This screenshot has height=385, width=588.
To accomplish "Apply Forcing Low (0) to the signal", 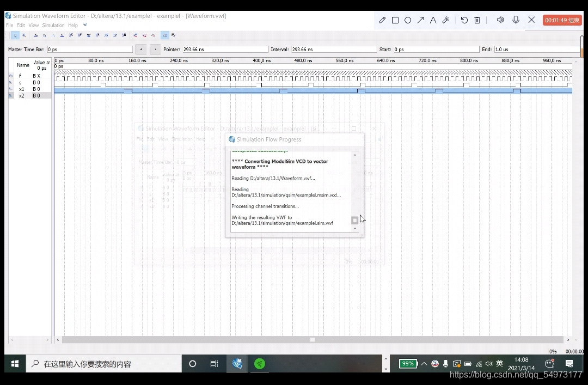I will pos(44,35).
